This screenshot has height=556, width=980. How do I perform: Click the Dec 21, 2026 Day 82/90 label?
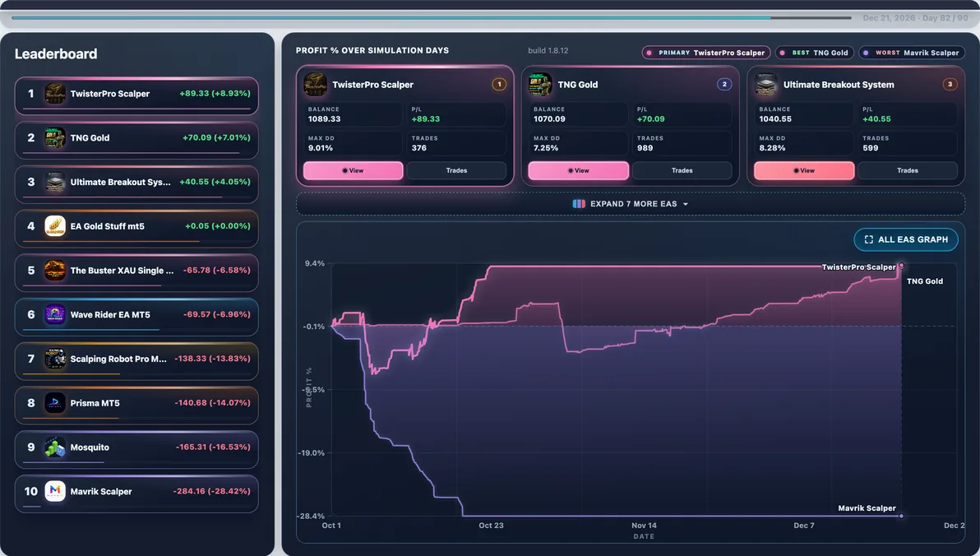click(x=915, y=18)
